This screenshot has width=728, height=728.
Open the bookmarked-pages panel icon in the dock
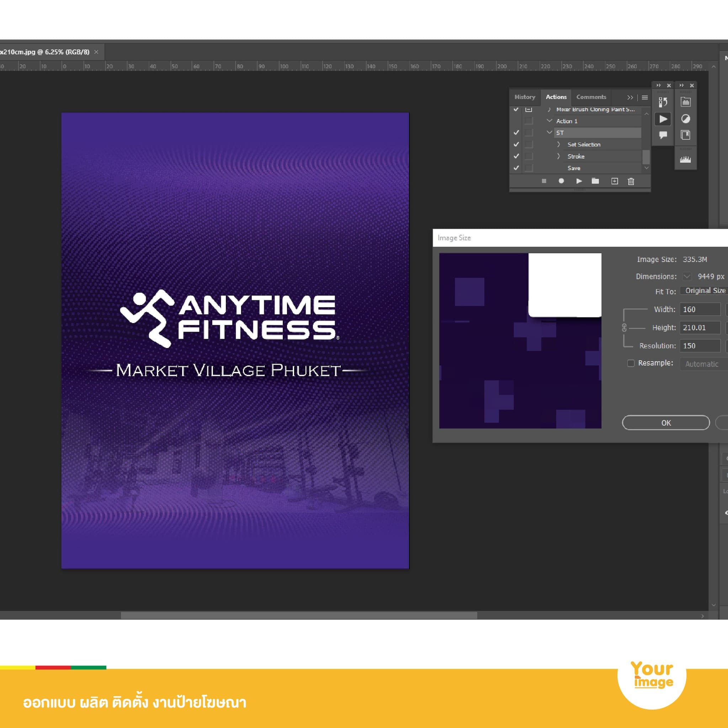(685, 135)
